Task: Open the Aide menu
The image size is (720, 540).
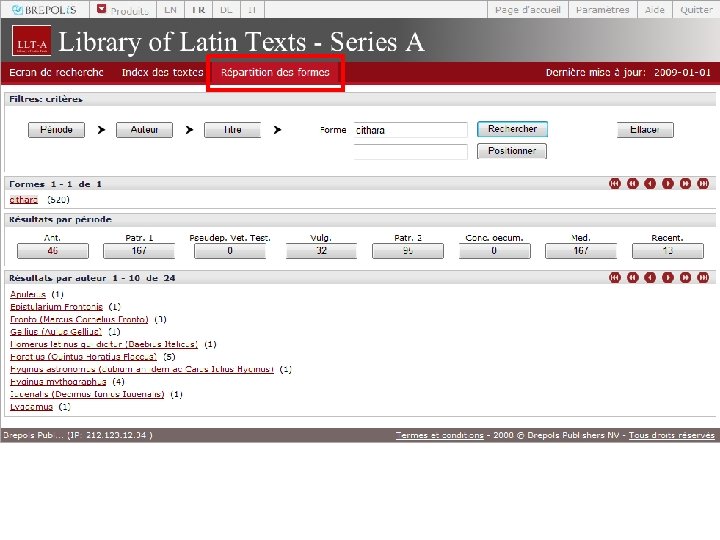Action: [x=655, y=10]
